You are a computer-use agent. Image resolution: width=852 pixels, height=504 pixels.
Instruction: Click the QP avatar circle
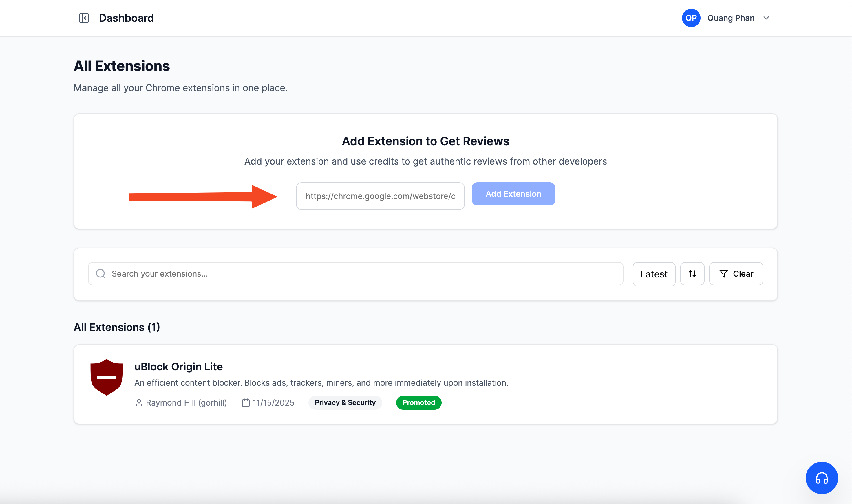[x=691, y=18]
